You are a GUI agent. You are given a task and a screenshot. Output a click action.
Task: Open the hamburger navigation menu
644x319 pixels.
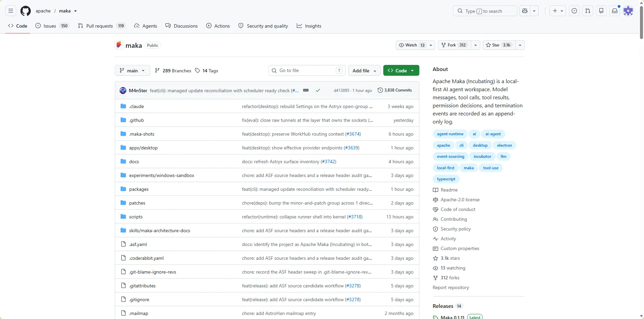[x=11, y=11]
